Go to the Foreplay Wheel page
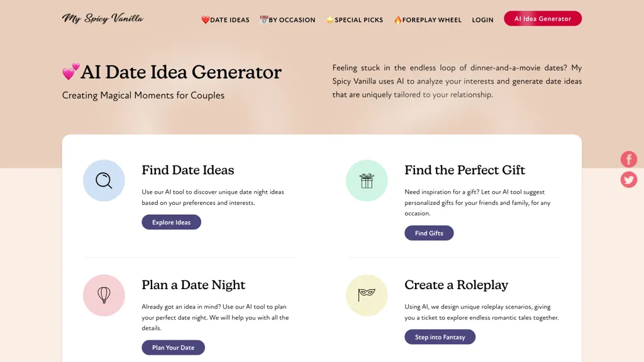 pyautogui.click(x=428, y=19)
